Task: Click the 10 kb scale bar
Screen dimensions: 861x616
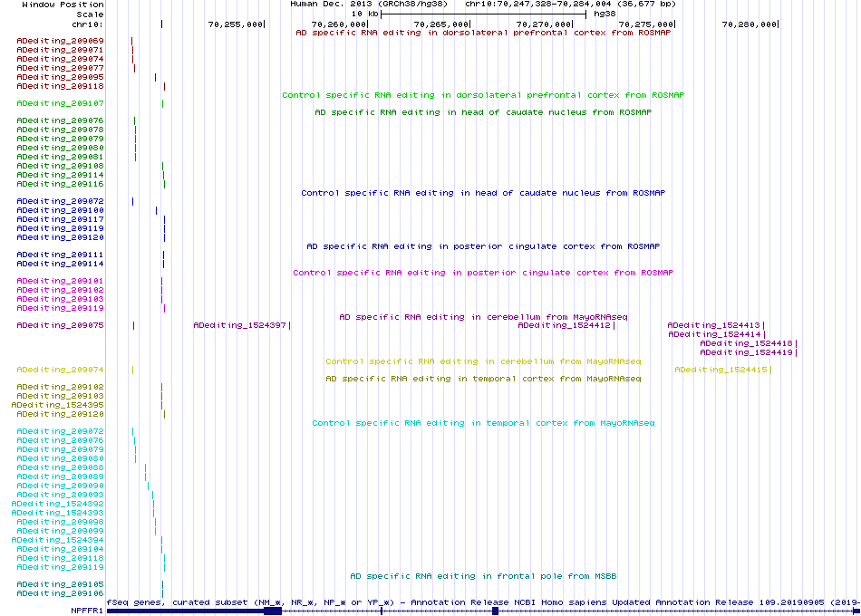Action: point(483,14)
